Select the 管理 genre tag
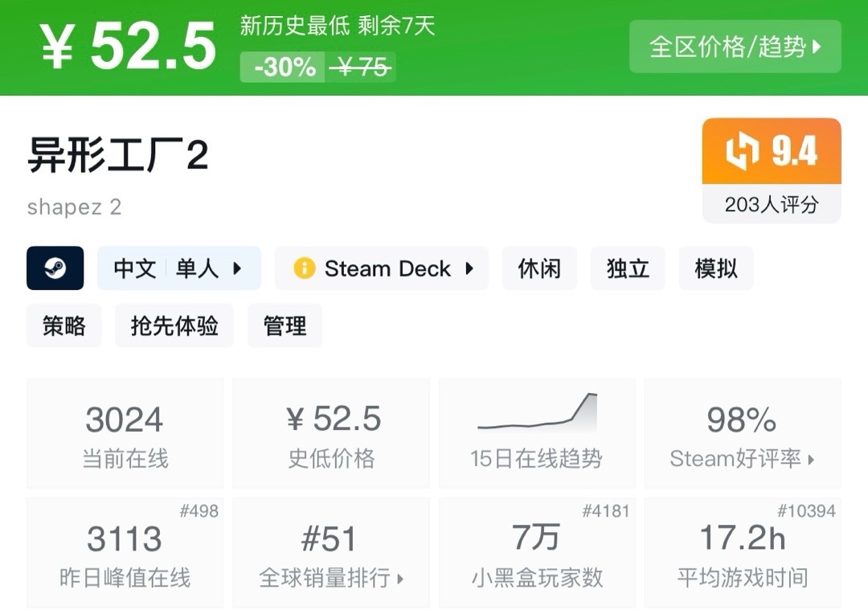This screenshot has width=868, height=614. (285, 325)
